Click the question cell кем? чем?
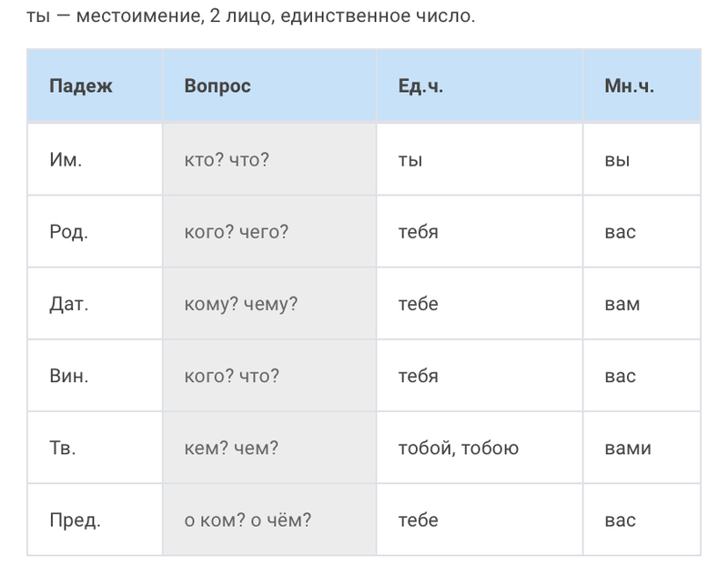Screen dimensions: 728x566 [x=231, y=448]
